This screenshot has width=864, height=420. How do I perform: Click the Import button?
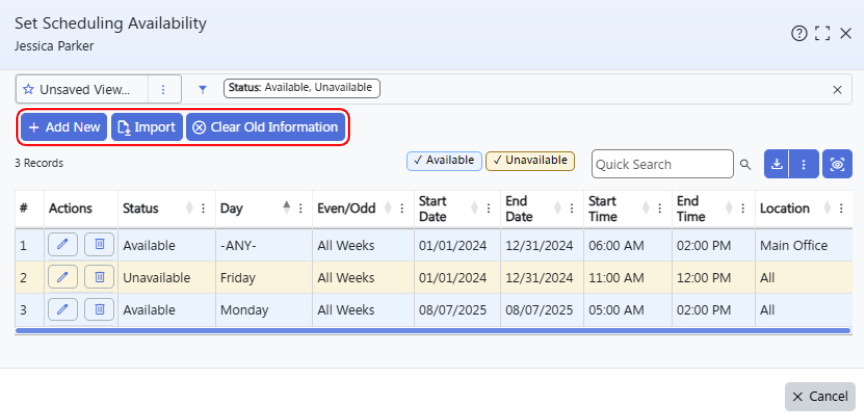[x=147, y=127]
